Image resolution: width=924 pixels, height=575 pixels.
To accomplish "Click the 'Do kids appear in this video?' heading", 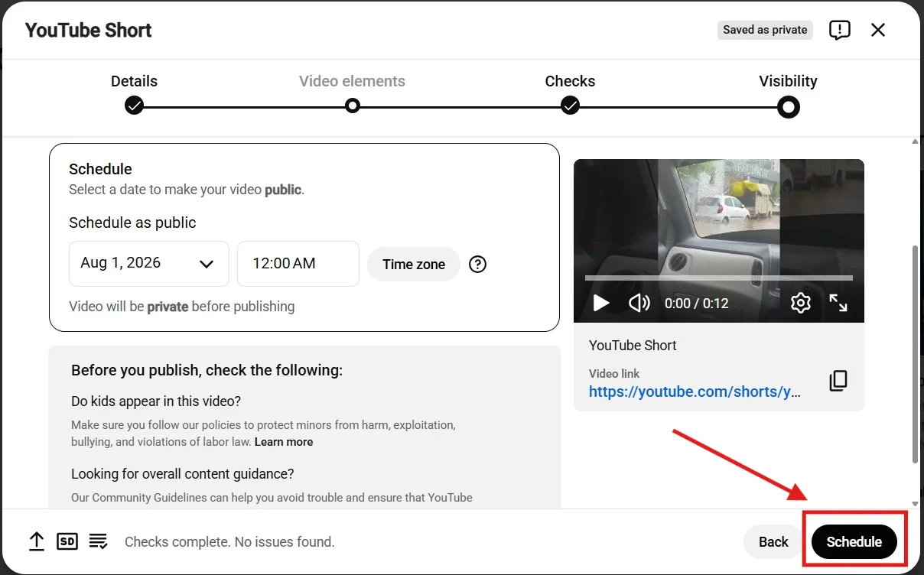I will (x=156, y=401).
